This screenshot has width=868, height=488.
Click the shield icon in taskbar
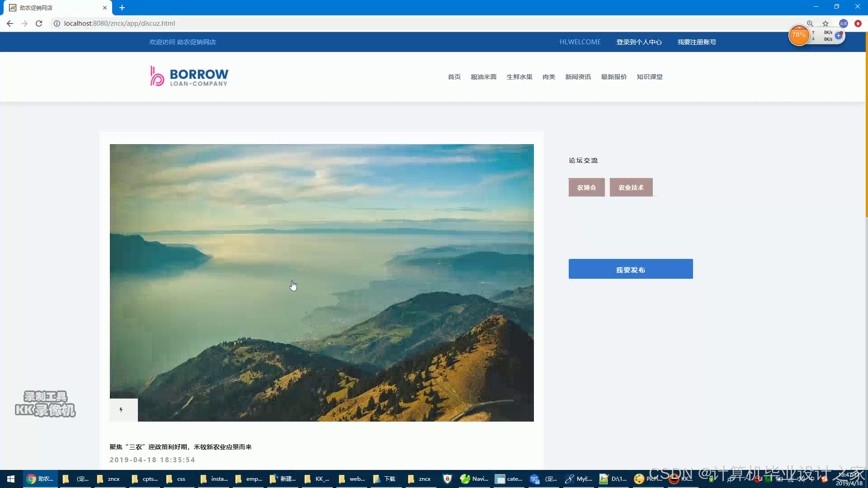[x=447, y=479]
